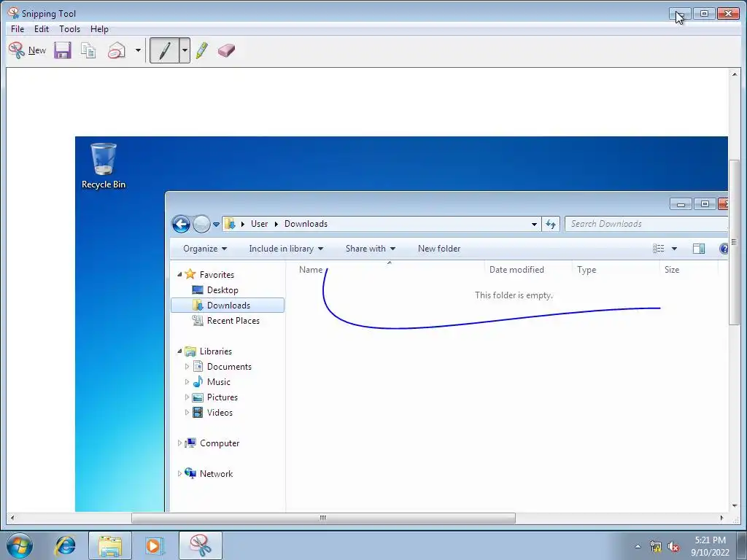Click the Snipping Tool taskbar button
Image resolution: width=747 pixels, height=560 pixels.
point(201,545)
